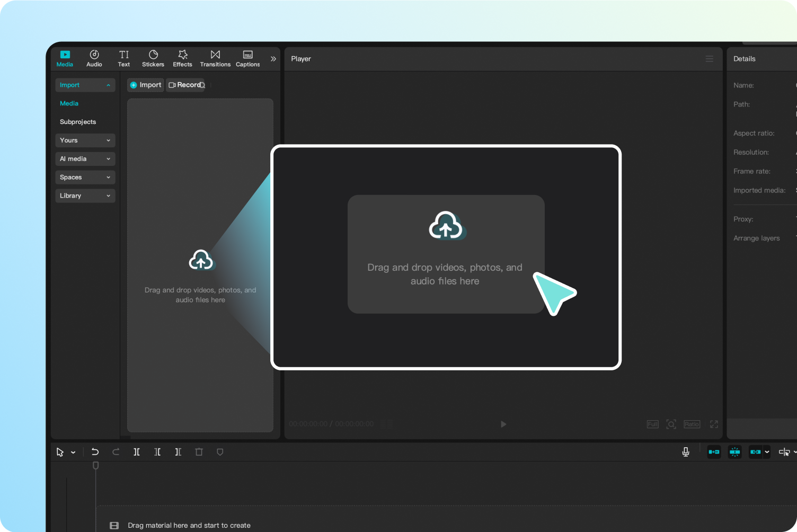Toggle the main track magnet
Screen dimensions: 797x532
[x=714, y=452]
